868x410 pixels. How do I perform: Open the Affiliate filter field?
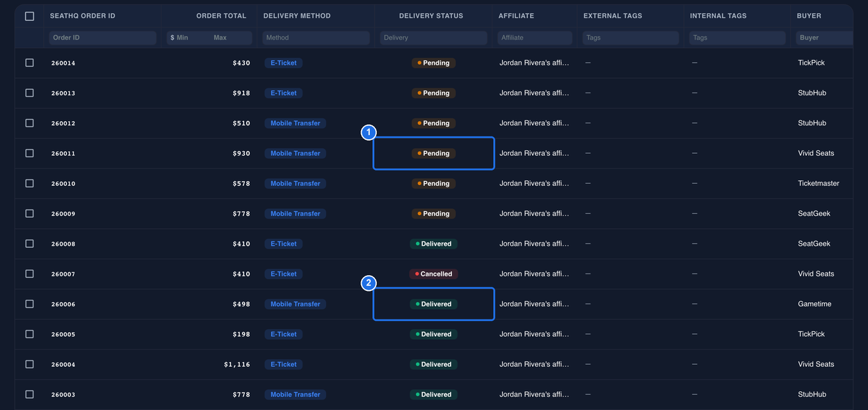pyautogui.click(x=535, y=38)
